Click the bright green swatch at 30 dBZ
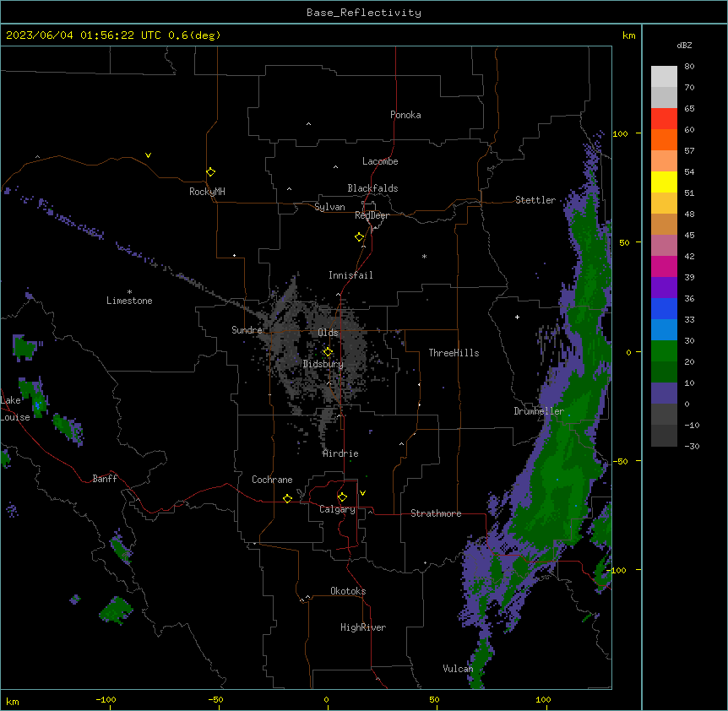This screenshot has height=711, width=728. [664, 351]
